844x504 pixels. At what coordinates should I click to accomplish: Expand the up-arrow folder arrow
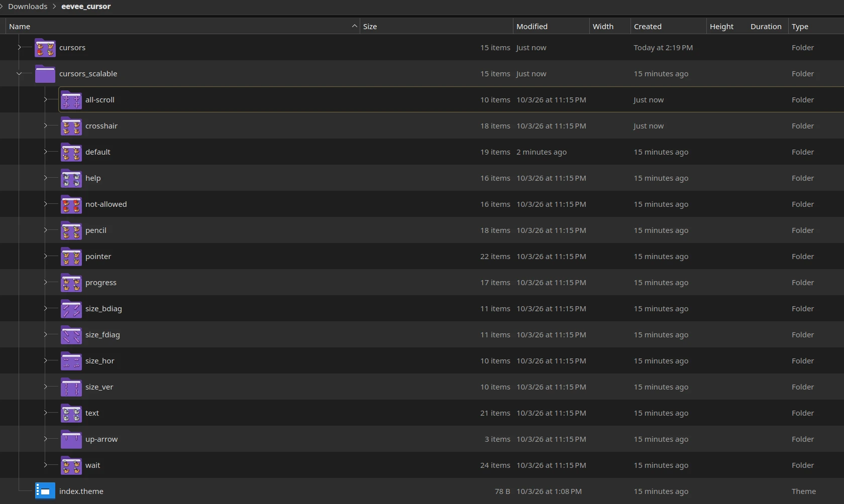(45, 439)
